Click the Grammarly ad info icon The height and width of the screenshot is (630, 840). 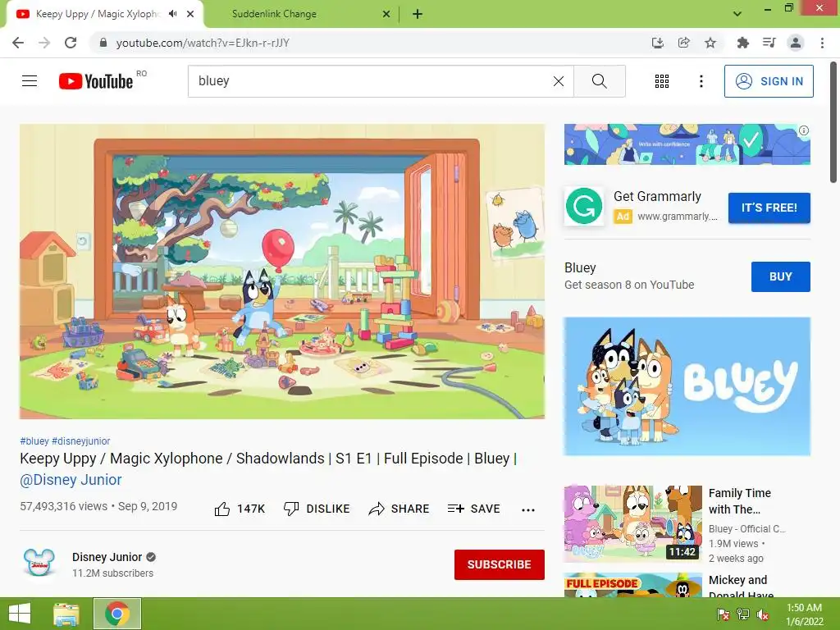click(x=804, y=130)
